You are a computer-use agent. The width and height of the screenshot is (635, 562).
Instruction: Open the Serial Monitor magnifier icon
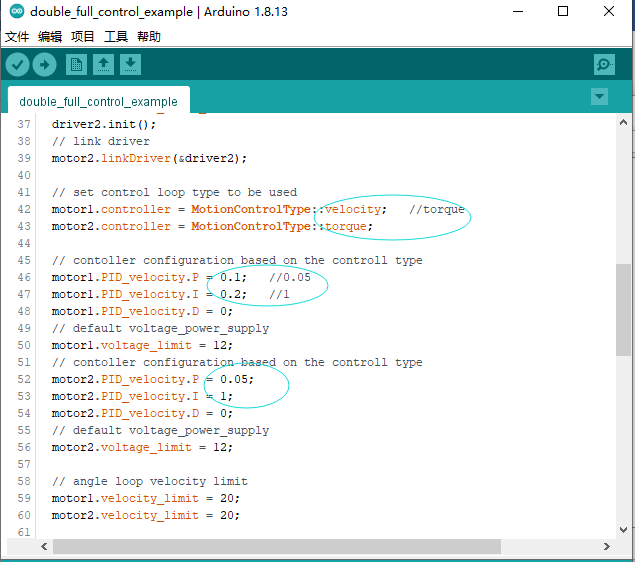tap(604, 64)
